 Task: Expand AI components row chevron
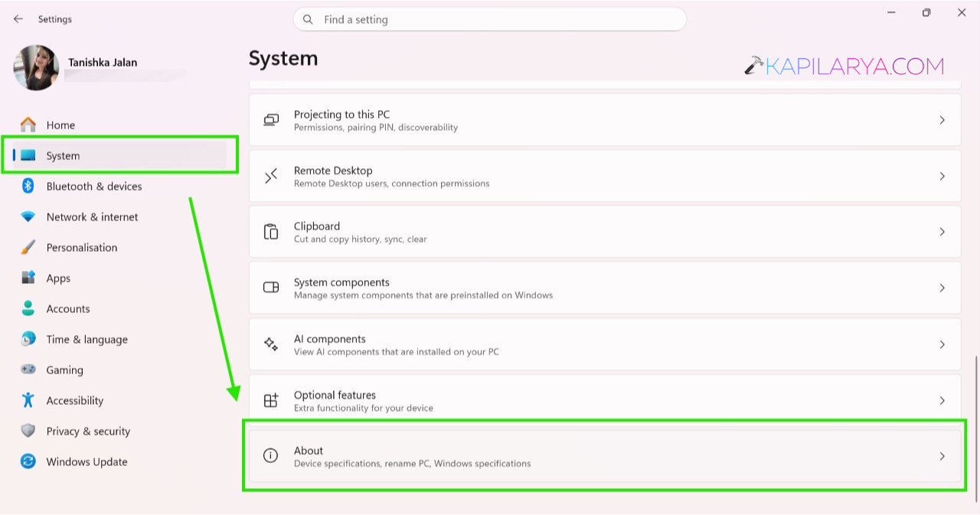click(942, 344)
